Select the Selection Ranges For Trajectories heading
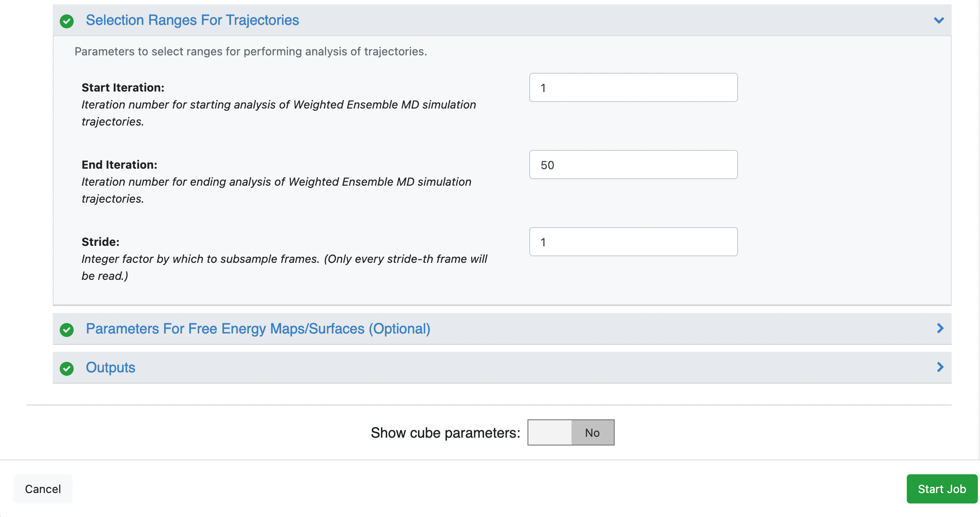The height and width of the screenshot is (517, 980). (x=192, y=20)
